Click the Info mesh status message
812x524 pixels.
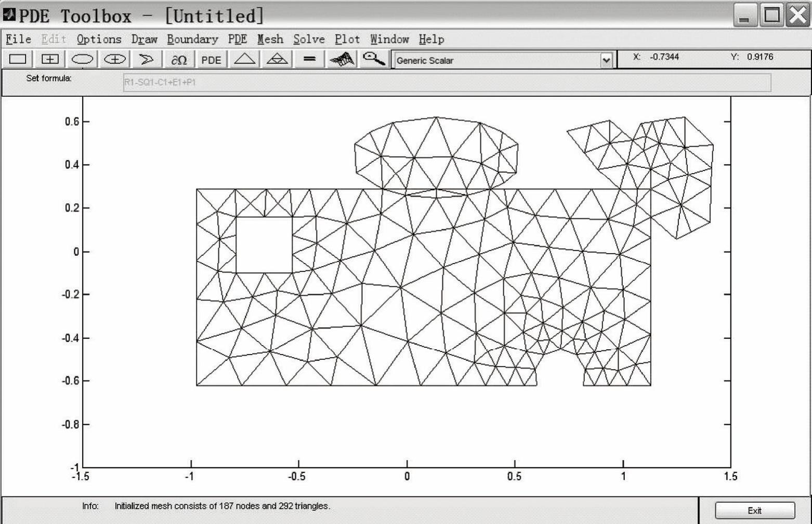pyautogui.click(x=222, y=506)
